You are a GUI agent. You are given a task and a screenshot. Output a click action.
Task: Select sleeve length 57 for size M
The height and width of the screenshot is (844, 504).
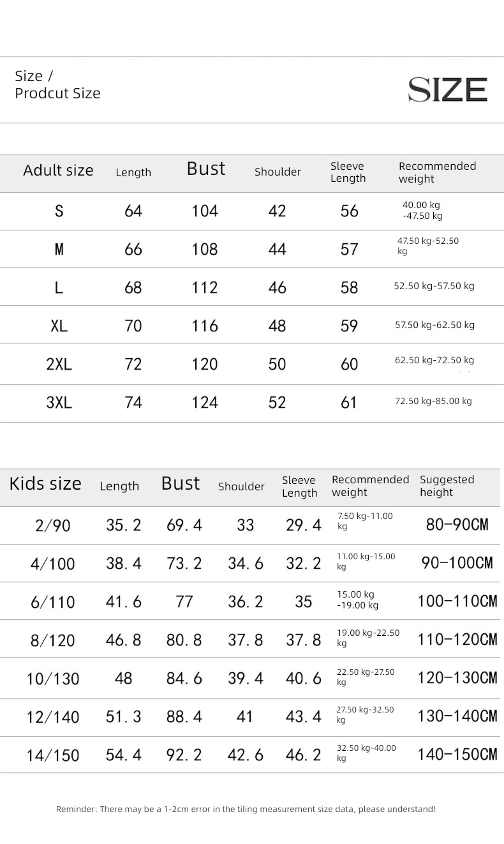tap(350, 249)
